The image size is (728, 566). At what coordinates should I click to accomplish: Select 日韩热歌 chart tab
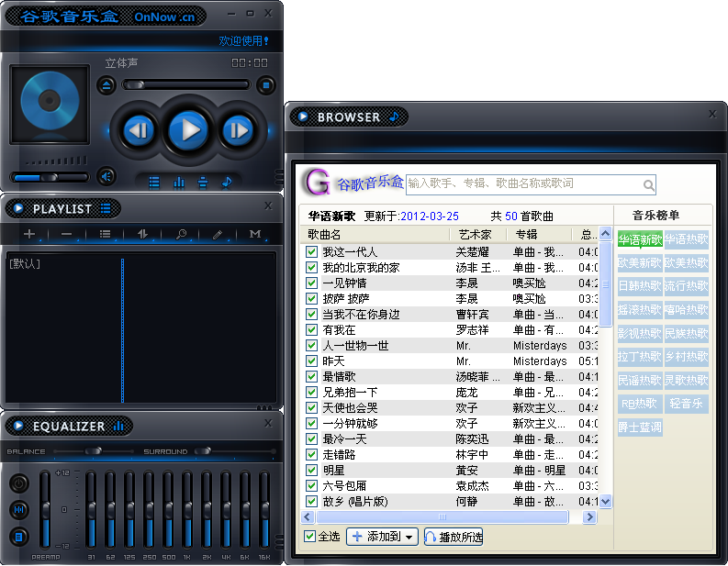pyautogui.click(x=640, y=286)
